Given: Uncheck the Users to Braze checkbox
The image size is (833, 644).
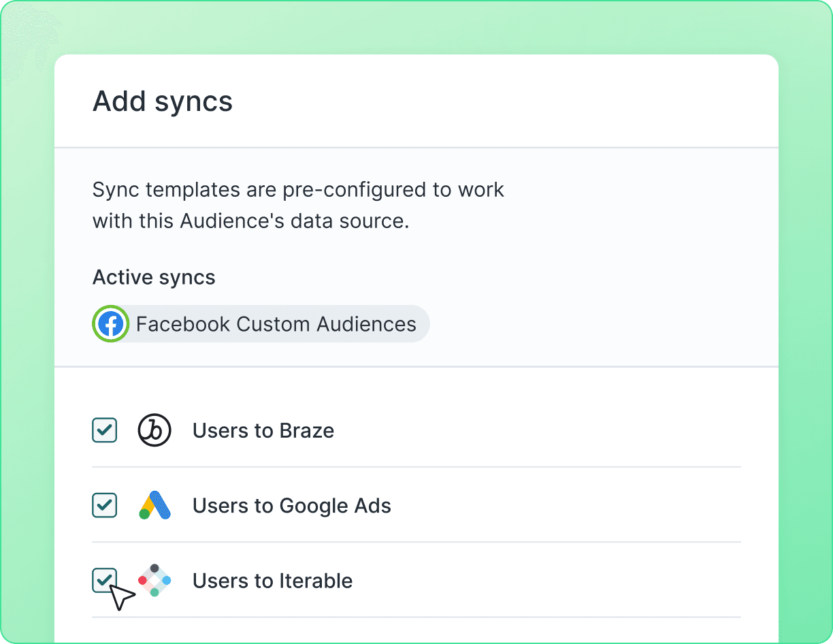Looking at the screenshot, I should point(105,430).
